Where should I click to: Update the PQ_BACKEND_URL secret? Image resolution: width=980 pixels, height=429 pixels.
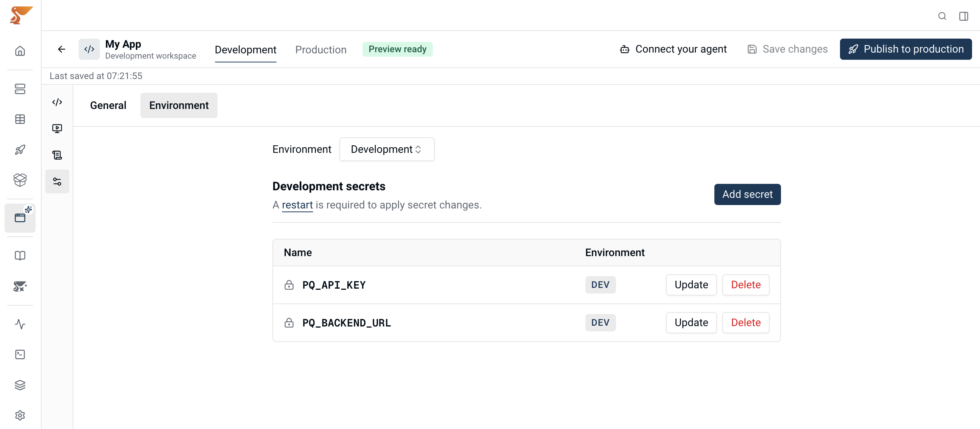click(x=691, y=323)
